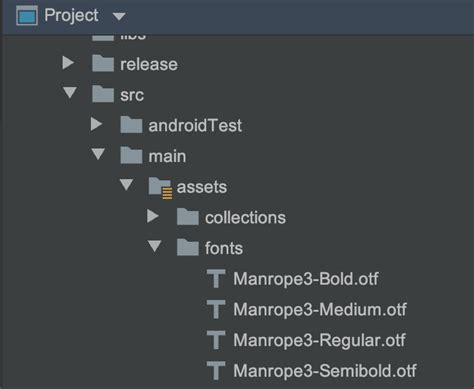Collapse the fonts folder arrow
This screenshot has height=389, width=474.
pyautogui.click(x=155, y=246)
